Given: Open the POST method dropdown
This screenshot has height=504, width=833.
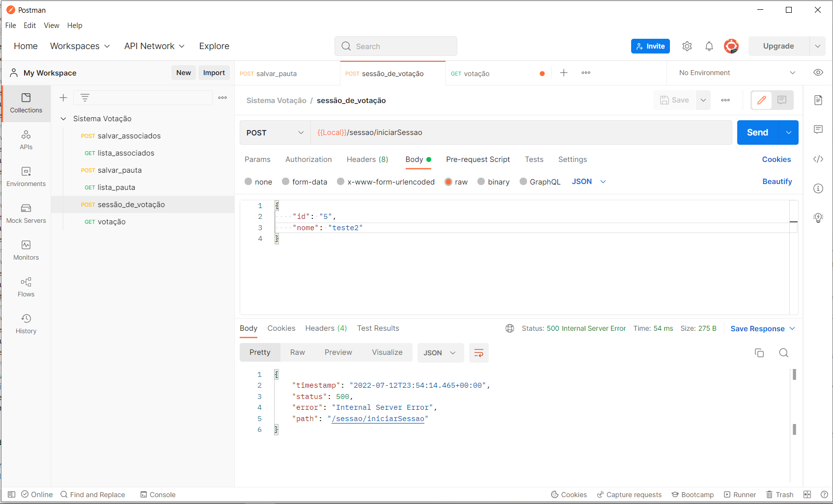Looking at the screenshot, I should tap(275, 133).
